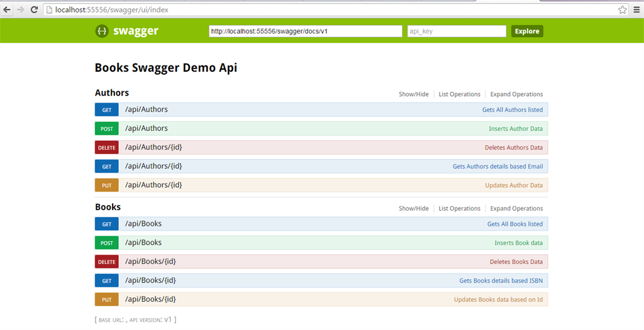This screenshot has width=644, height=330.
Task: Focus the Swagger docs URL field
Action: click(x=306, y=31)
